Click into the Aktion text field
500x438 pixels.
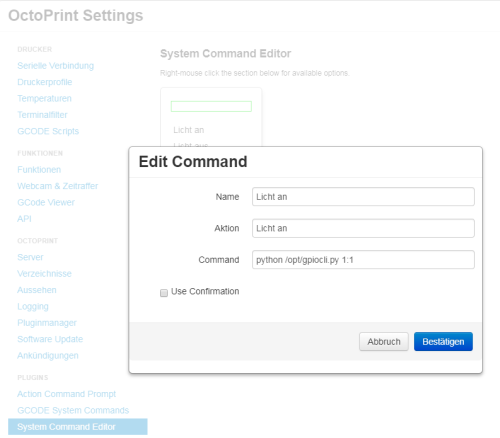click(x=363, y=228)
